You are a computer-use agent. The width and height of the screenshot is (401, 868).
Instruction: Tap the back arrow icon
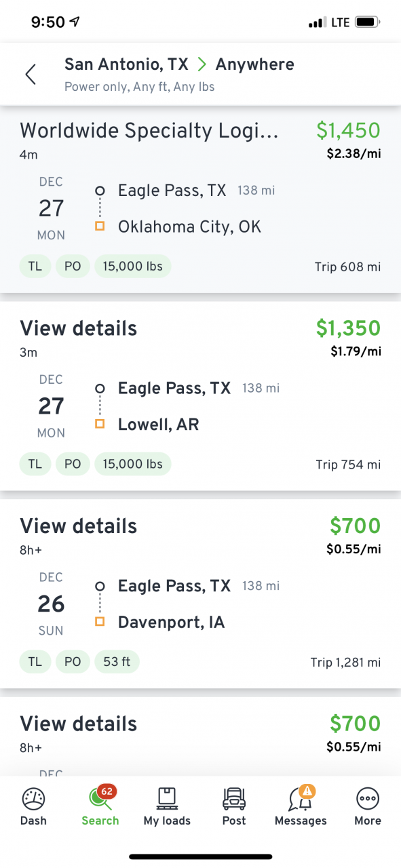click(x=31, y=74)
